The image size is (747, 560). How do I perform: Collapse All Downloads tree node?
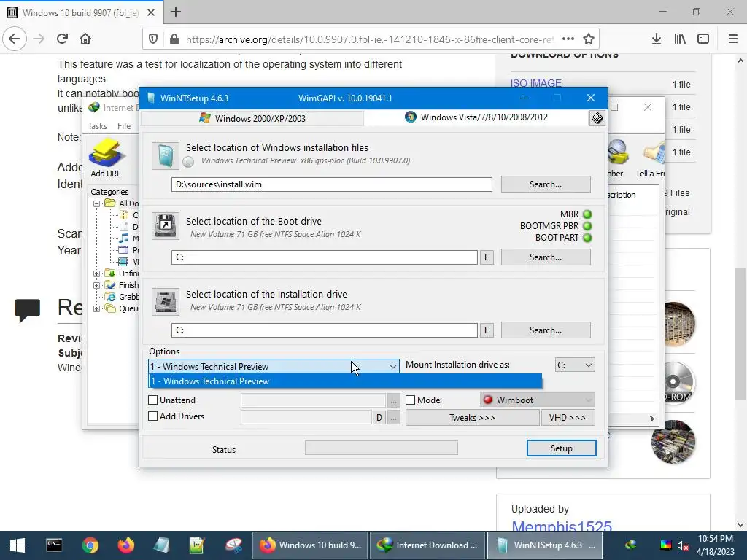pyautogui.click(x=97, y=203)
